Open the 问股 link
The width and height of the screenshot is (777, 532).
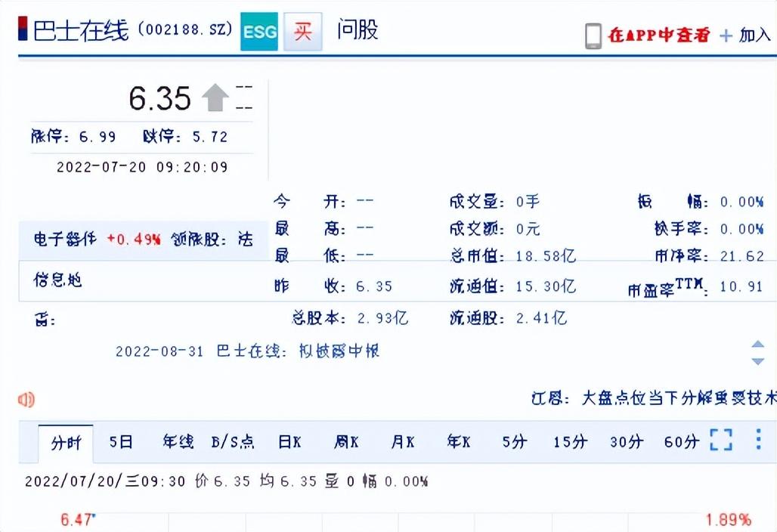pyautogui.click(x=358, y=29)
